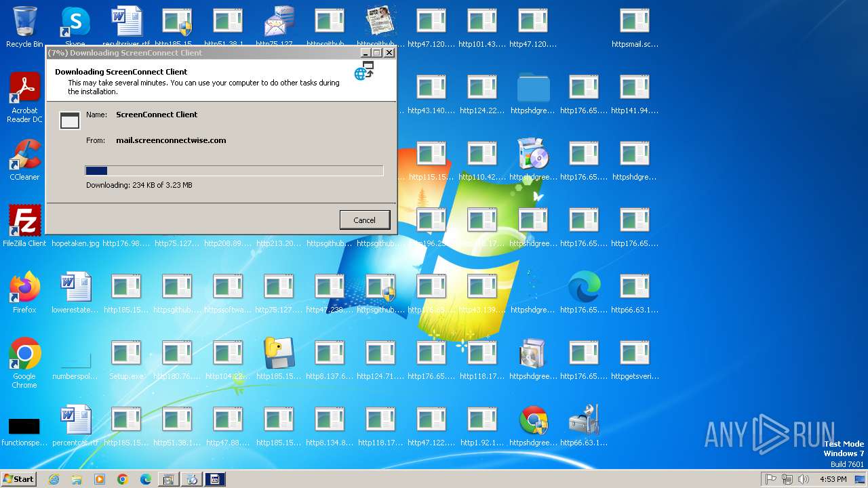This screenshot has width=868, height=488.
Task: Select the httpsmail.sc desktop file
Action: pos(635,27)
